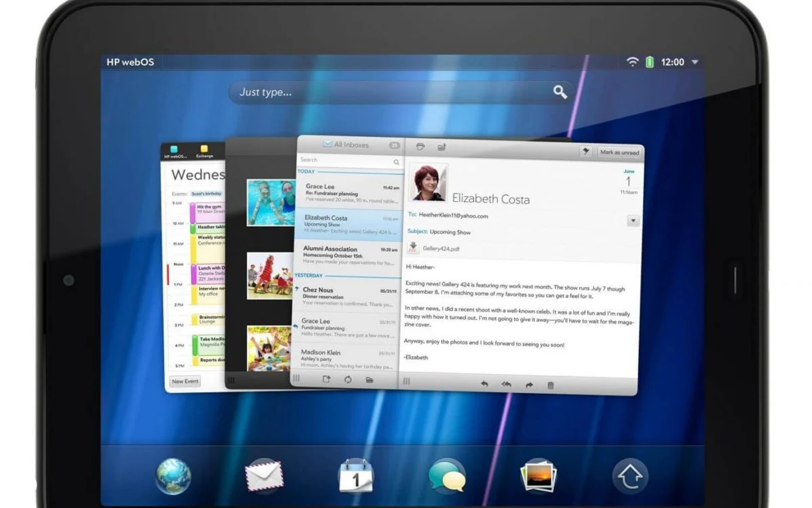
Task: Open Chez Nous Dinner reservation email
Action: [x=346, y=297]
